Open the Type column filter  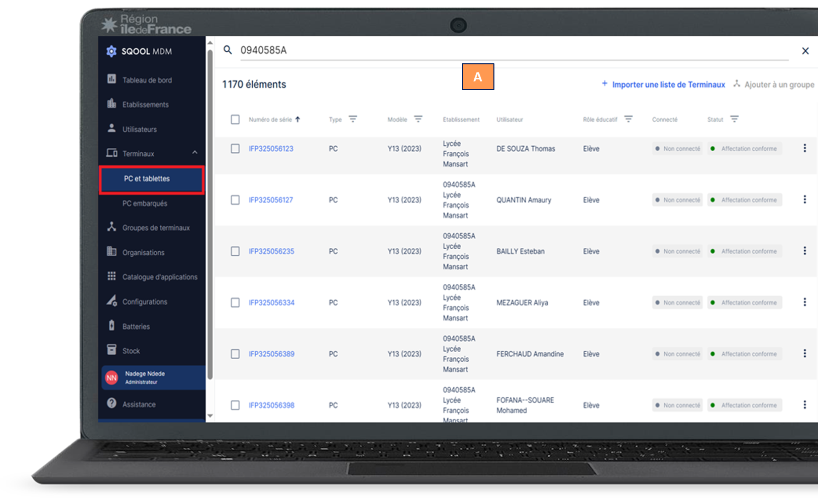[353, 119]
